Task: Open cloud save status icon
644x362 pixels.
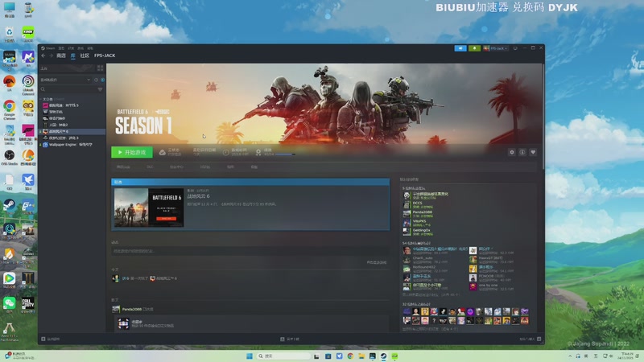Action: (x=163, y=152)
